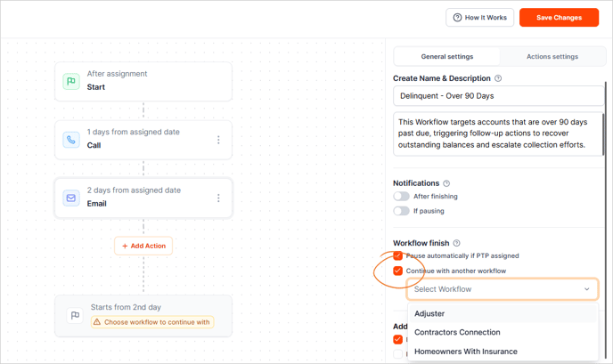The image size is (613, 364).
Task: Click the Workflow finish help icon
Action: click(x=457, y=243)
